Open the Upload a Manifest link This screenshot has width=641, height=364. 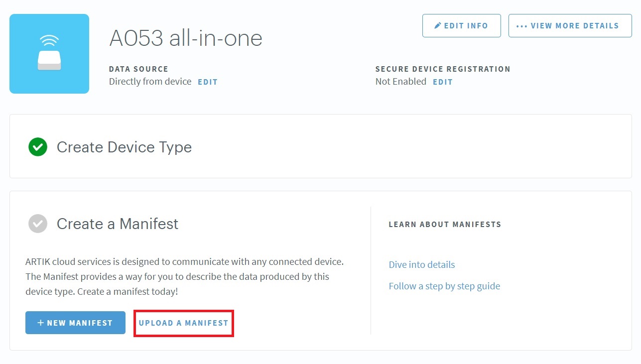[x=183, y=323]
